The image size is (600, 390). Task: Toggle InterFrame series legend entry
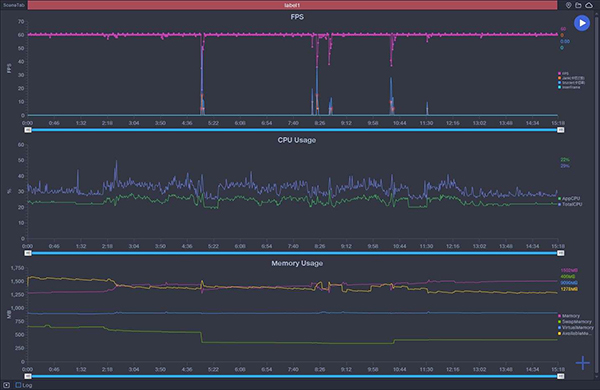click(569, 87)
